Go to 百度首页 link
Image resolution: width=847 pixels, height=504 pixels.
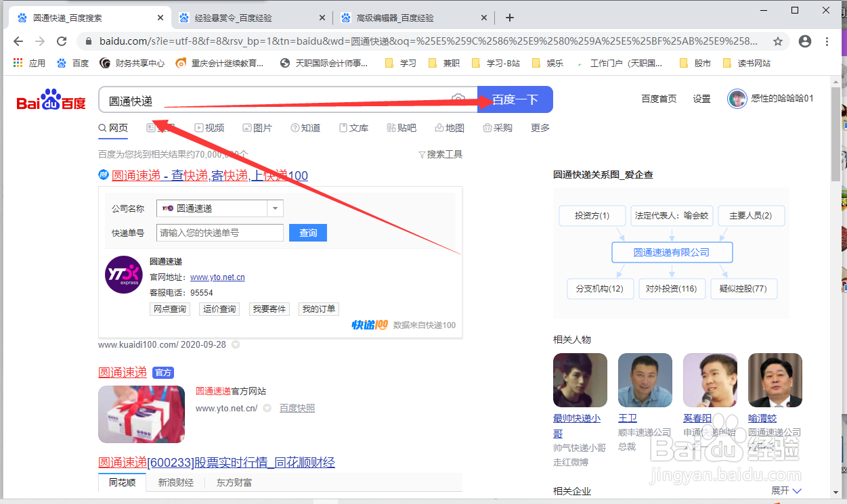(659, 99)
